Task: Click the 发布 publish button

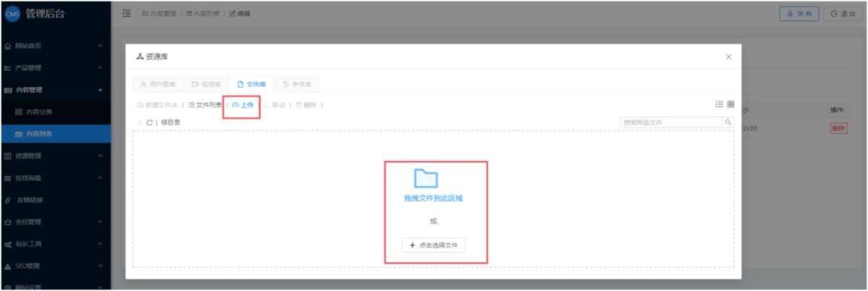Action: point(799,14)
